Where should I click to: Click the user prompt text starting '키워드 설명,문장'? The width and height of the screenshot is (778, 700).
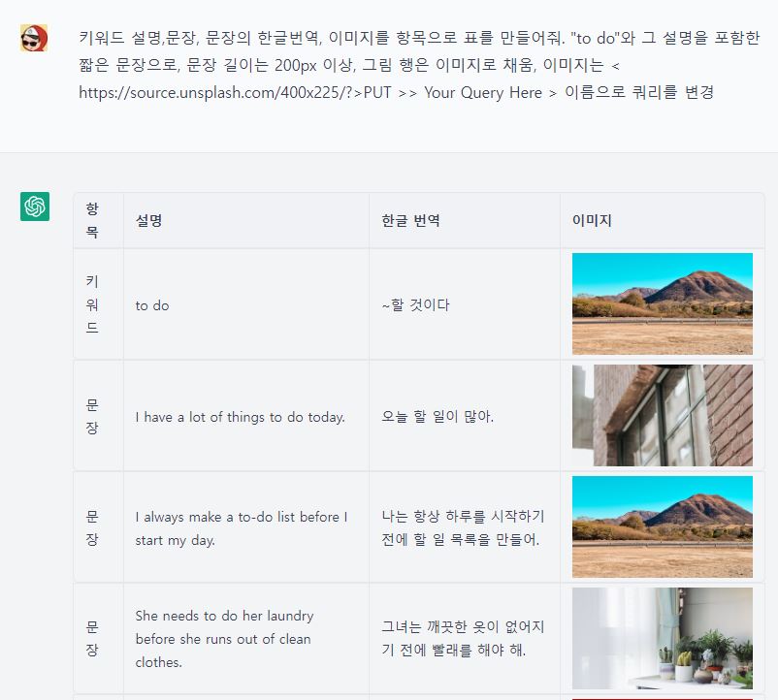point(419,65)
